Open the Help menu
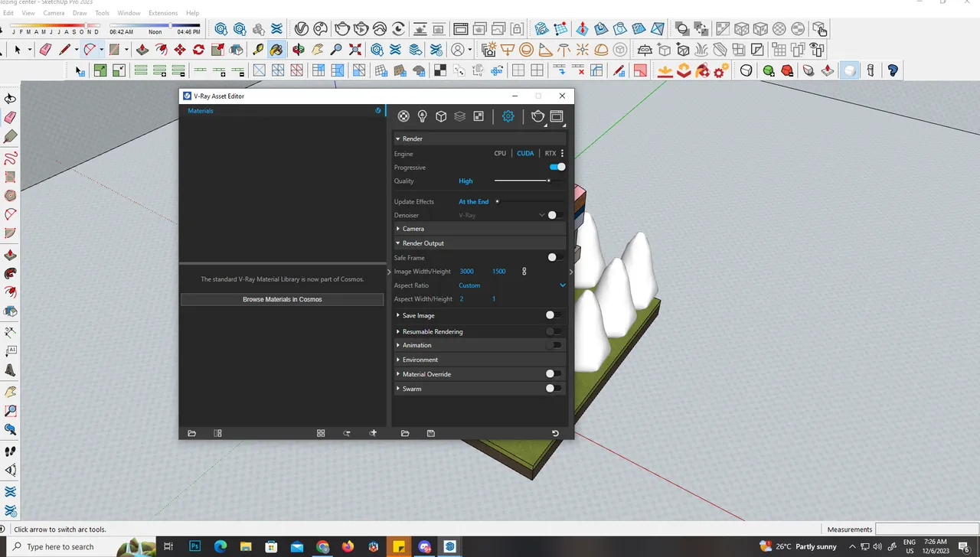The height and width of the screenshot is (557, 980). point(193,13)
